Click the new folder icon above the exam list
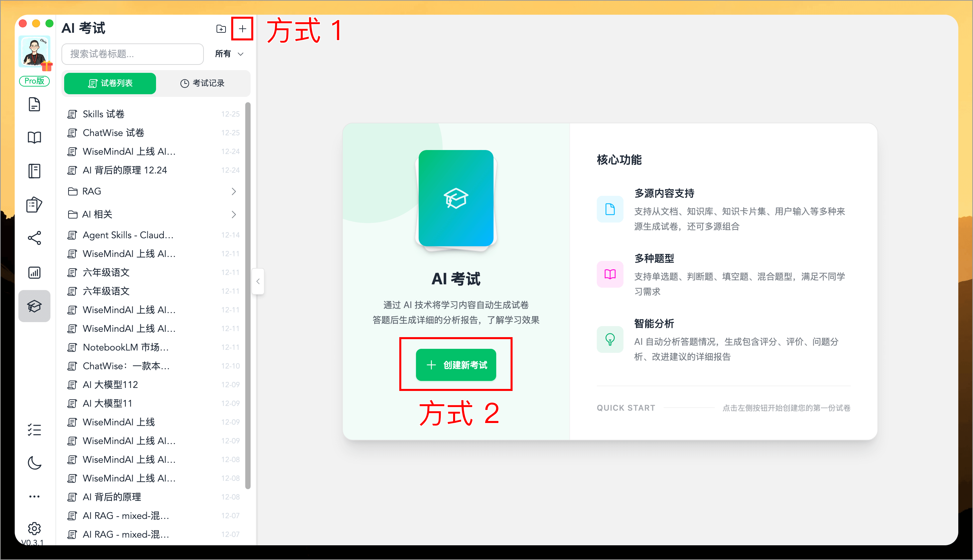This screenshot has width=973, height=560. coord(221,28)
